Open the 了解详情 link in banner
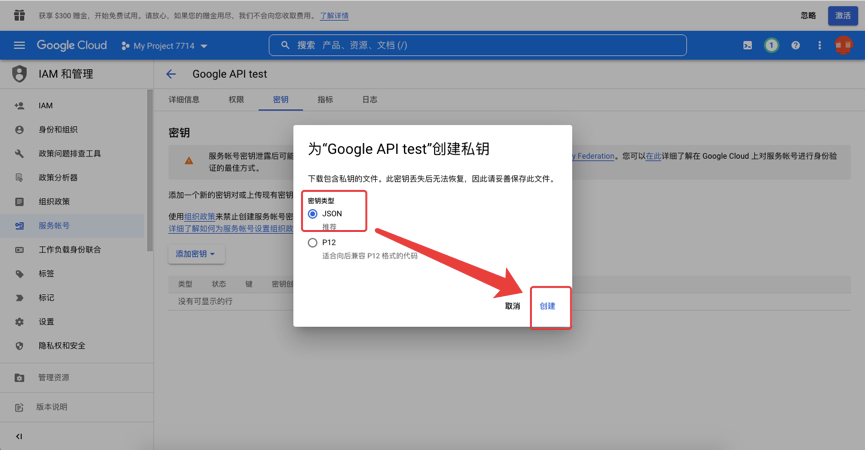The image size is (865, 450). pos(334,16)
